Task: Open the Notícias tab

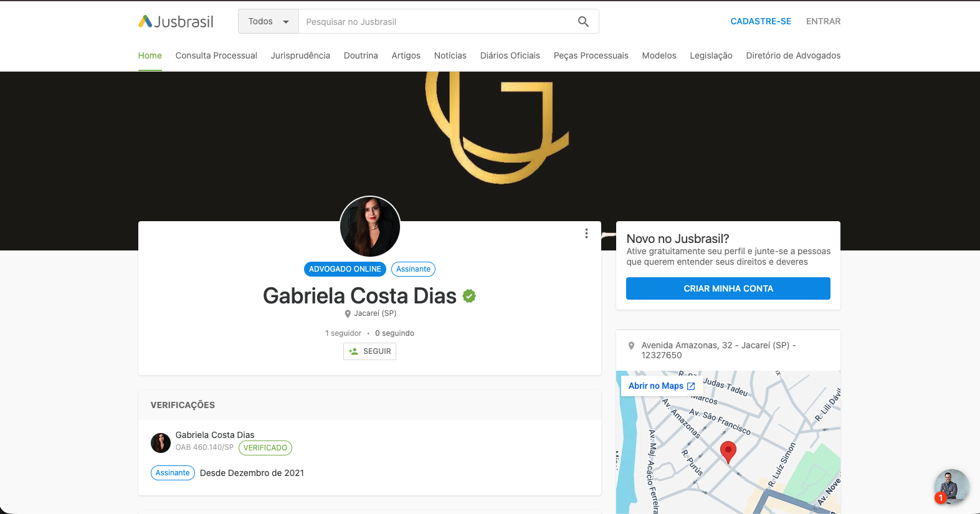Action: (450, 55)
